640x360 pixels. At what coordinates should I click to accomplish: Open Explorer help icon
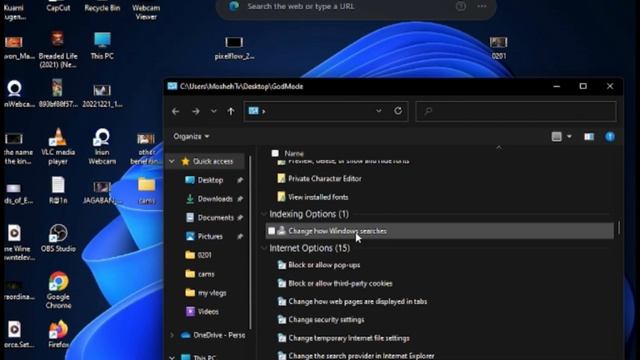[610, 137]
